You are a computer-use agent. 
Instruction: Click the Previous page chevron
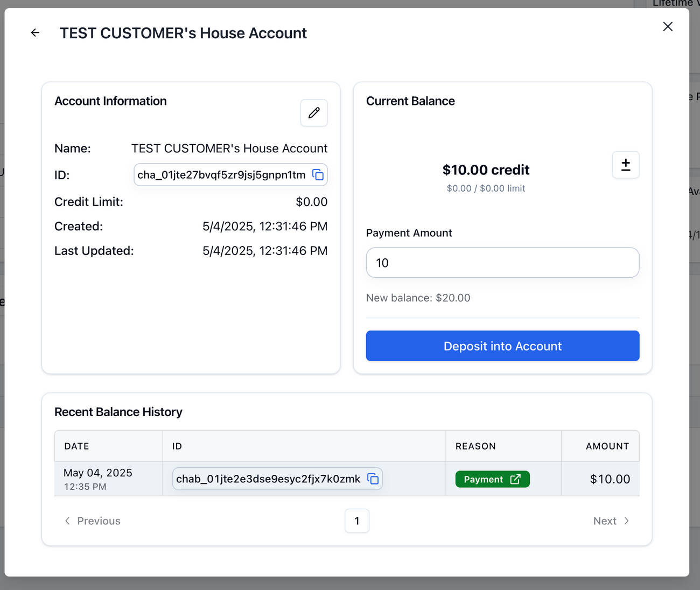point(67,521)
